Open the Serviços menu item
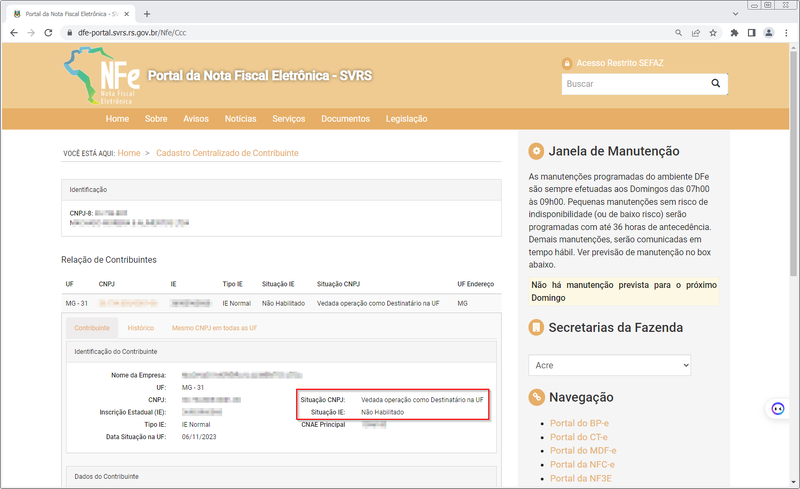800x489 pixels. pyautogui.click(x=289, y=118)
